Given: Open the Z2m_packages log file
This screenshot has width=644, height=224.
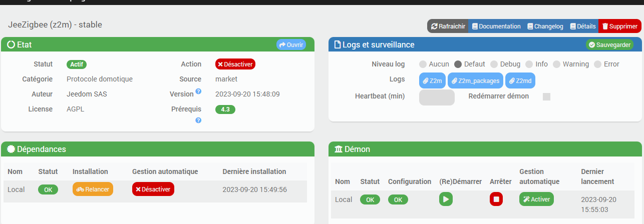Looking at the screenshot, I should tap(475, 80).
